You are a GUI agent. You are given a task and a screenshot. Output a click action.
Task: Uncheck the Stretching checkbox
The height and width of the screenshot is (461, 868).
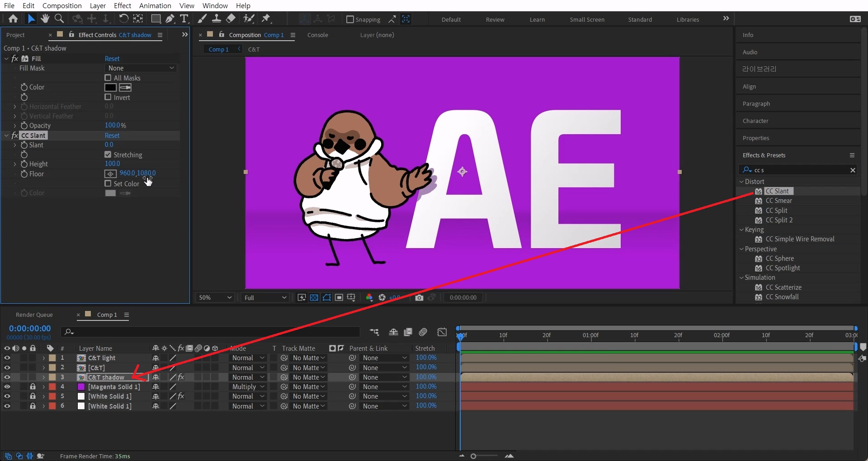[x=108, y=155]
